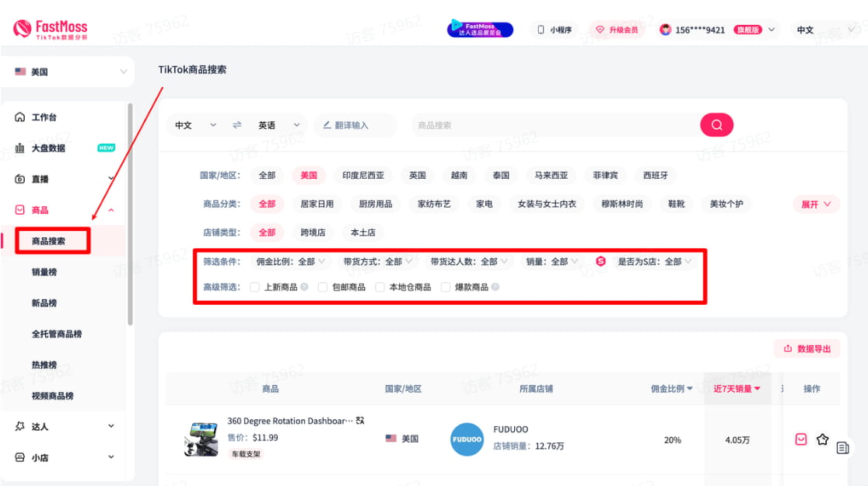Click the FastMoss logo icon
868x486 pixels.
(22, 30)
